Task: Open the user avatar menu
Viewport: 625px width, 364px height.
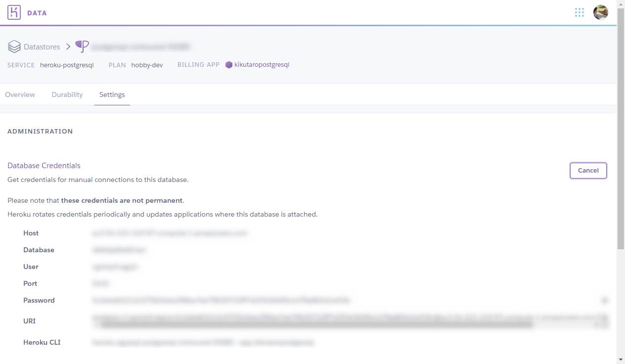Action: coord(601,12)
